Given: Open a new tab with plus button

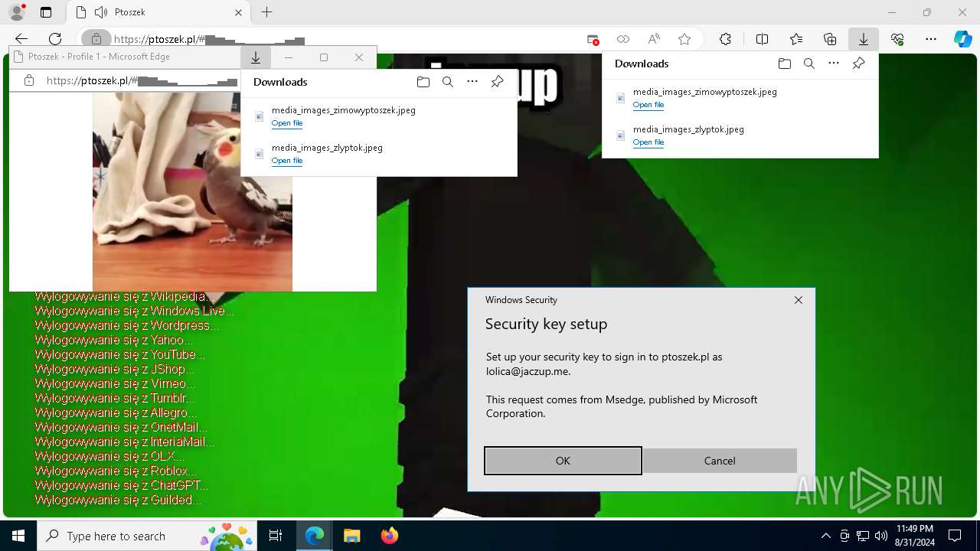Looking at the screenshot, I should 266,12.
